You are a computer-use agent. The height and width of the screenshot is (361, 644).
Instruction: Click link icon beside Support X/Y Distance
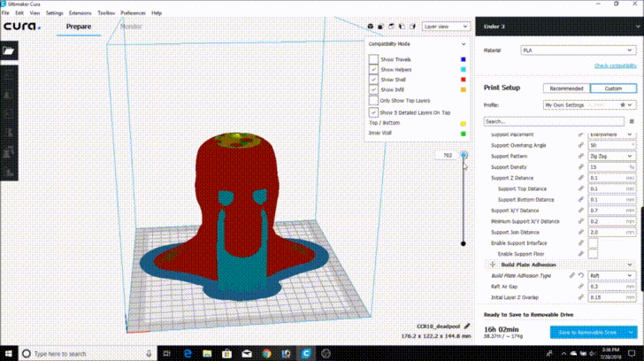(x=580, y=211)
